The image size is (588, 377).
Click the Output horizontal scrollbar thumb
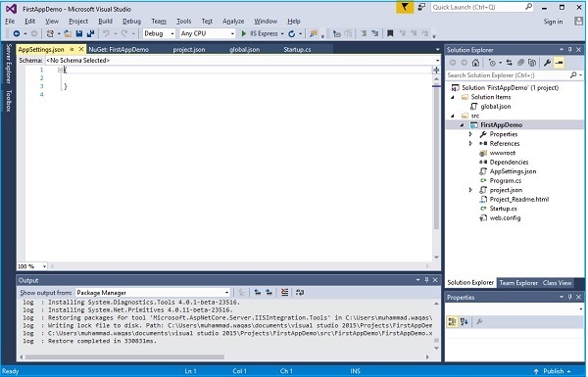pyautogui.click(x=124, y=356)
